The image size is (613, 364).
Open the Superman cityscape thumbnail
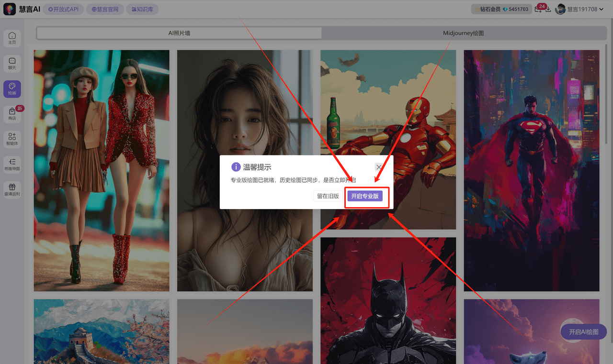point(532,171)
